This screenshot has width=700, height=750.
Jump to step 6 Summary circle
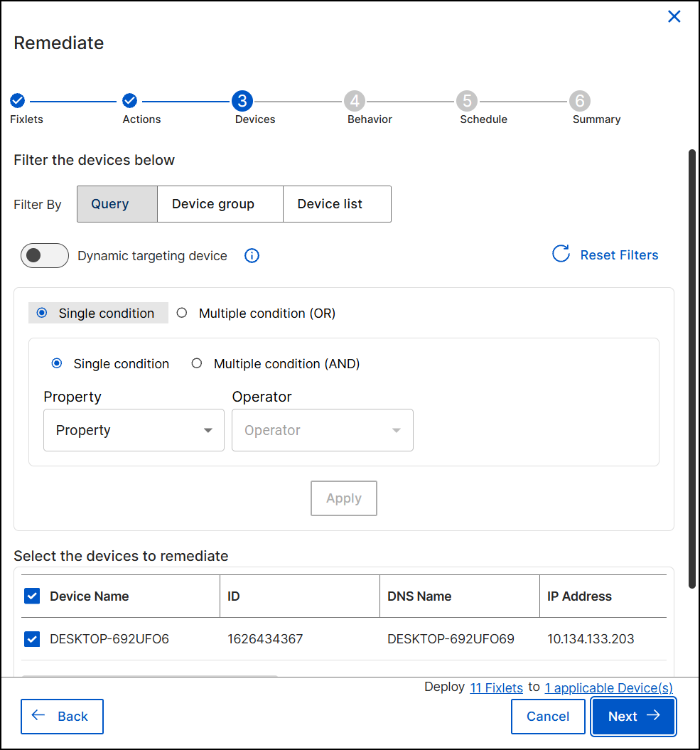coord(579,101)
